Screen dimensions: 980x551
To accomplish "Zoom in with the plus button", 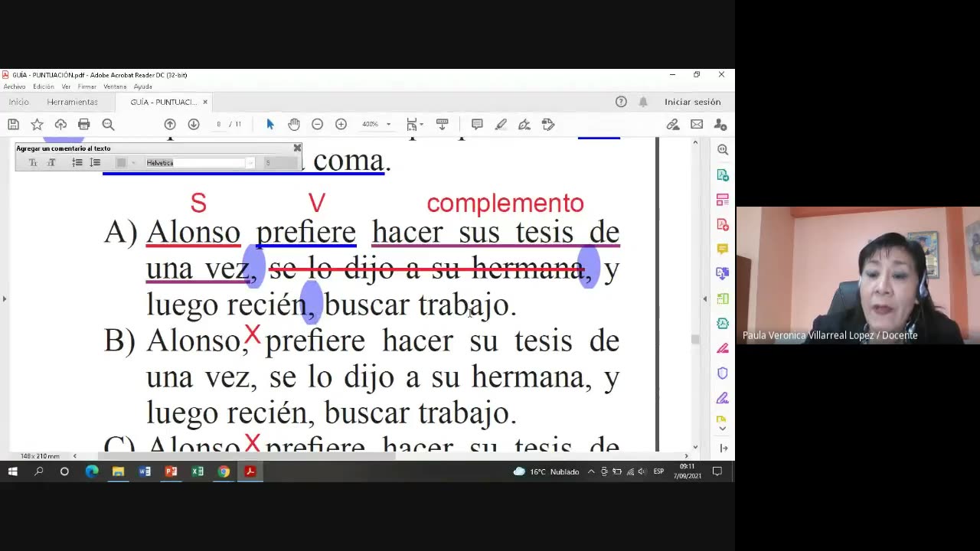I will pyautogui.click(x=341, y=124).
